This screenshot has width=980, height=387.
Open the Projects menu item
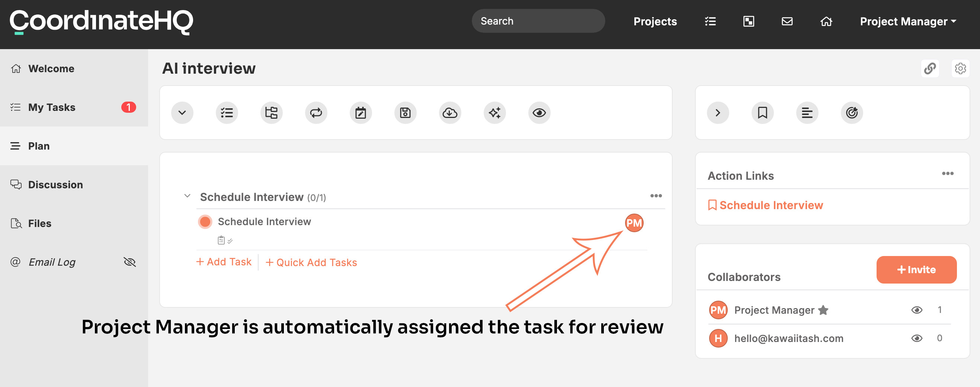point(655,21)
